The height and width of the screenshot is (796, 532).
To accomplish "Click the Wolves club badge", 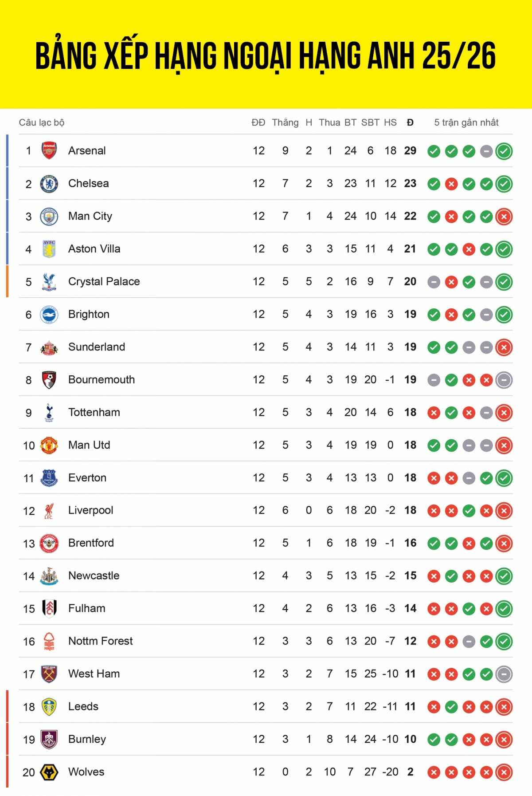I will point(49,772).
